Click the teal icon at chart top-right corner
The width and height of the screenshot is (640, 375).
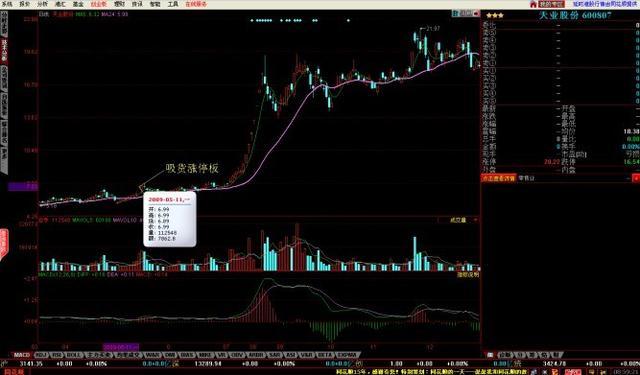pyautogui.click(x=456, y=13)
